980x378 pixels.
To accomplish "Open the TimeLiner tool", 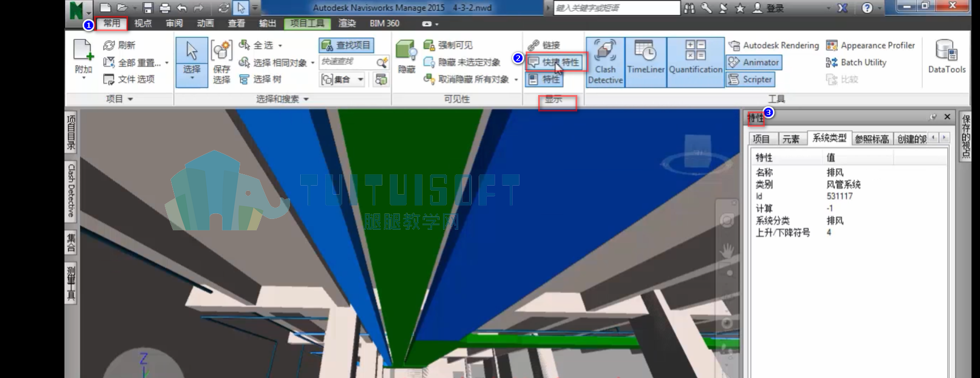I will click(646, 62).
